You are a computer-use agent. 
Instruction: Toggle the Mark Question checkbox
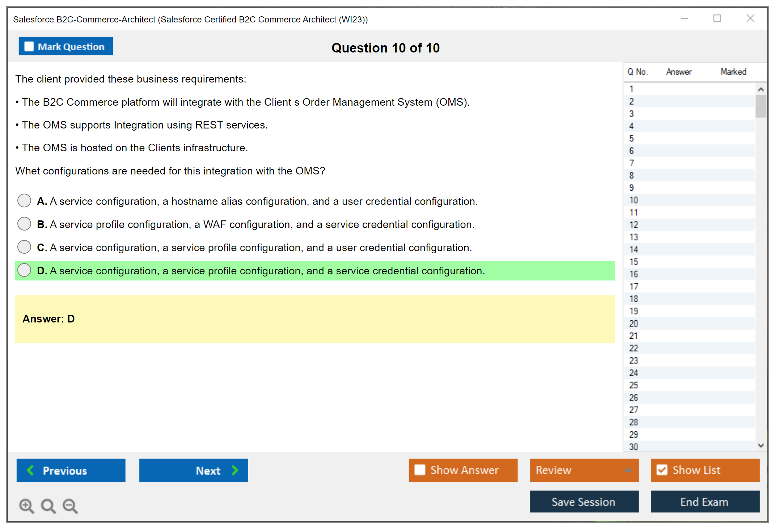(29, 47)
